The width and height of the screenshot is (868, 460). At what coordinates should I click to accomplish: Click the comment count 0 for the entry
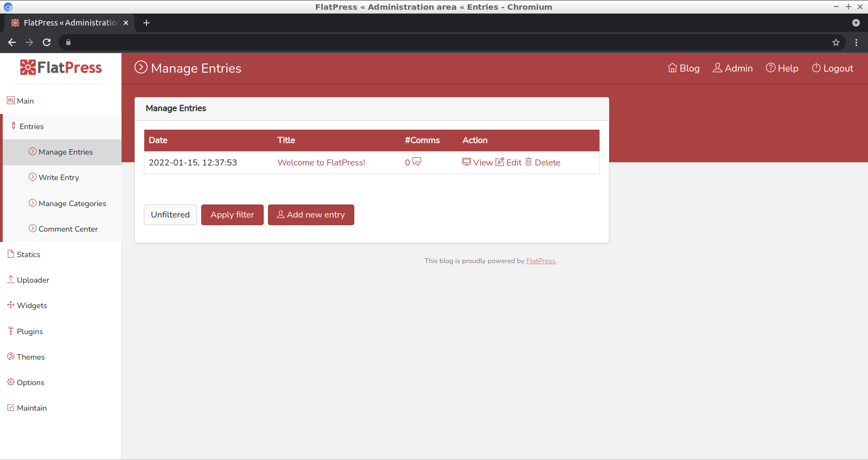click(407, 163)
